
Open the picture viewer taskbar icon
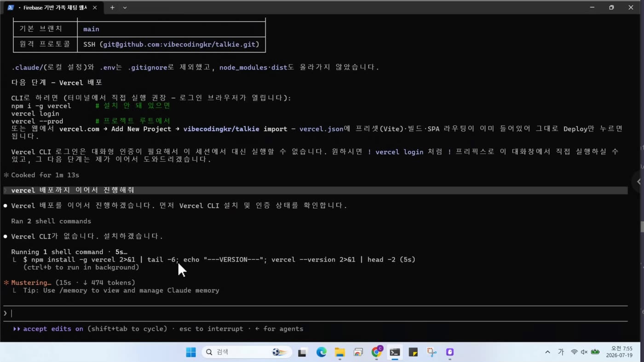pyautogui.click(x=358, y=352)
